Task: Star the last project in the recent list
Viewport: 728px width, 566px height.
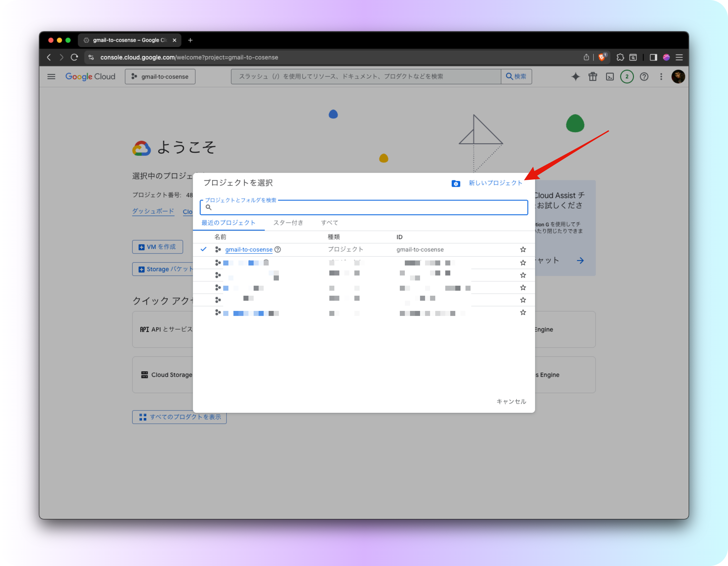Action: point(523,312)
